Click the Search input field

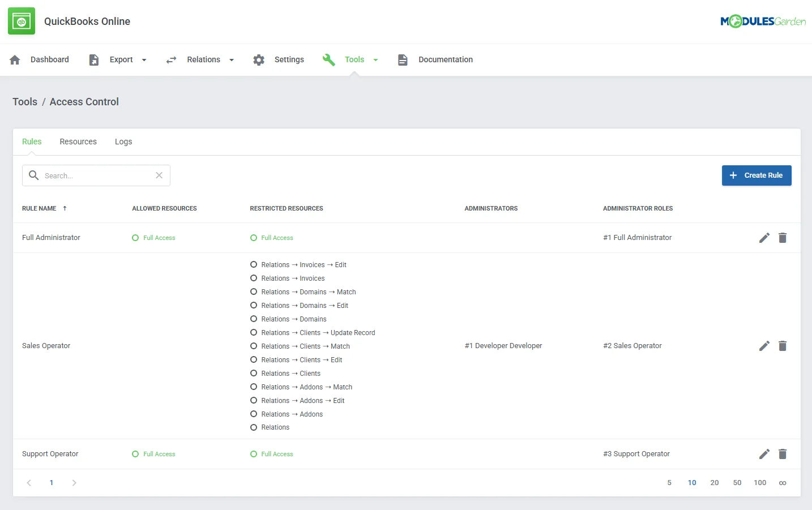(x=96, y=175)
